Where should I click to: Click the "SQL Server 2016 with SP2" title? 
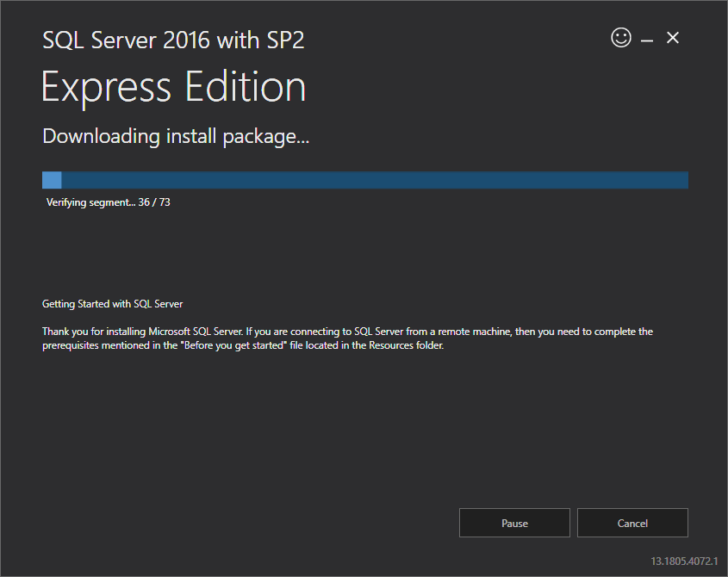coord(173,40)
